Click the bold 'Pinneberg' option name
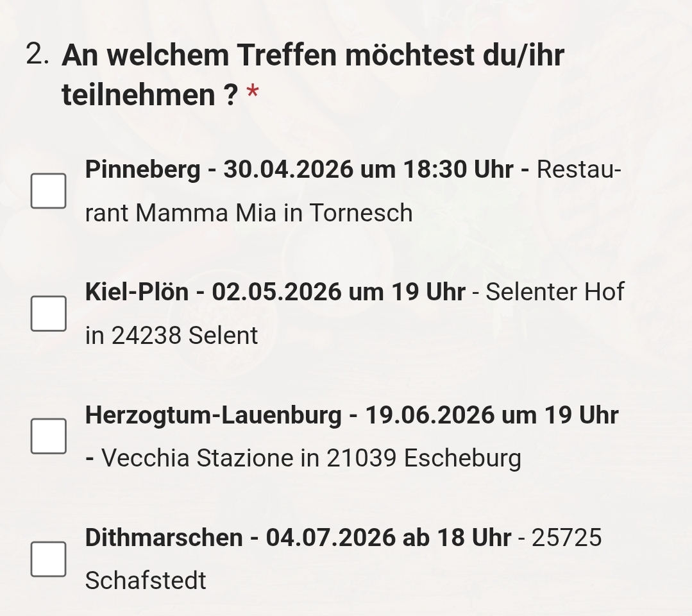Viewport: 692px width, 616px height. pos(142,170)
